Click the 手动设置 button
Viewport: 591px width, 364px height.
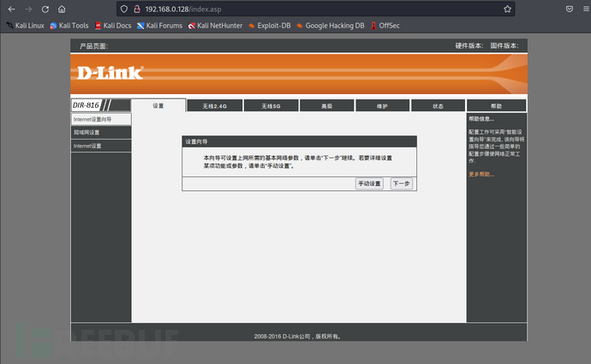(x=369, y=183)
